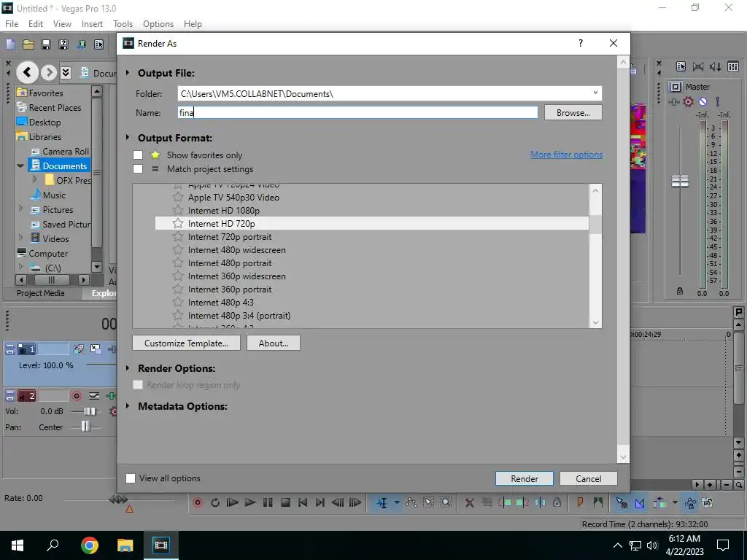Open the Folder path dropdown
This screenshot has width=747, height=560.
[595, 93]
